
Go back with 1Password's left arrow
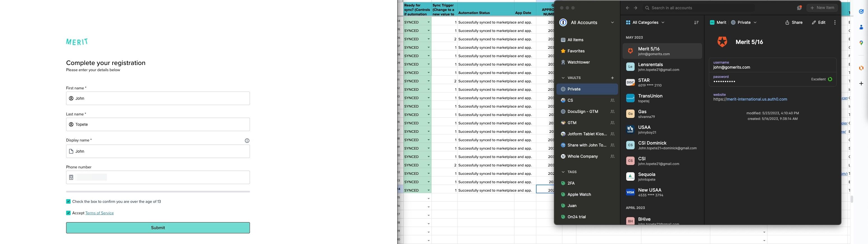click(x=627, y=8)
